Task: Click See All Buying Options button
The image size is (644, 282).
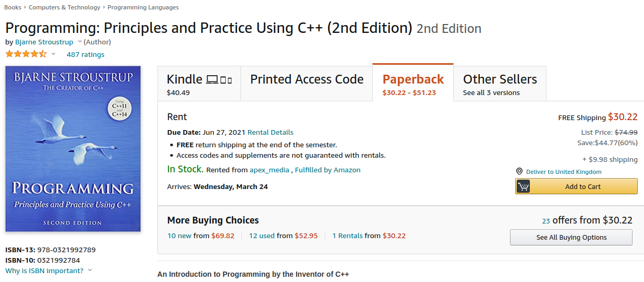Action: [571, 238]
